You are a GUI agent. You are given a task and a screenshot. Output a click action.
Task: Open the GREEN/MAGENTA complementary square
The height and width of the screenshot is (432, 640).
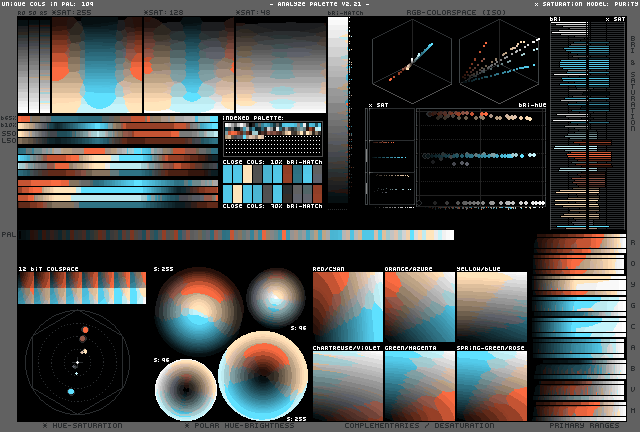tap(420, 386)
